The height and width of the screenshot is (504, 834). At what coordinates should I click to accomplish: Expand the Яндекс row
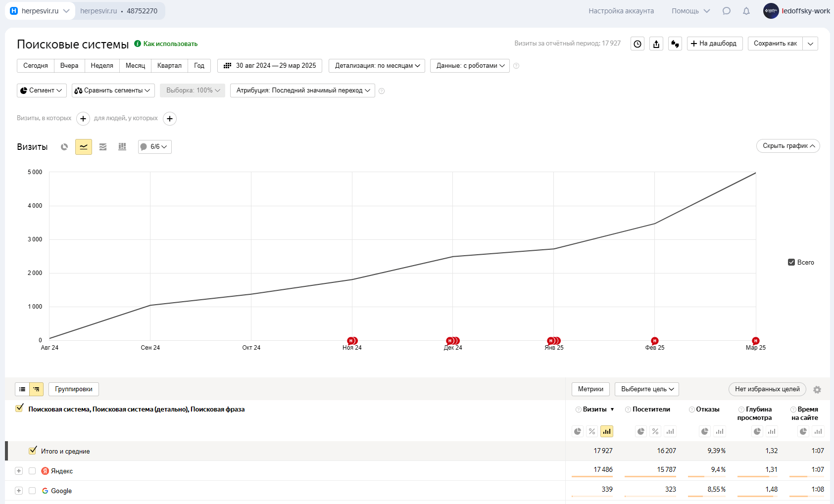[x=19, y=471]
